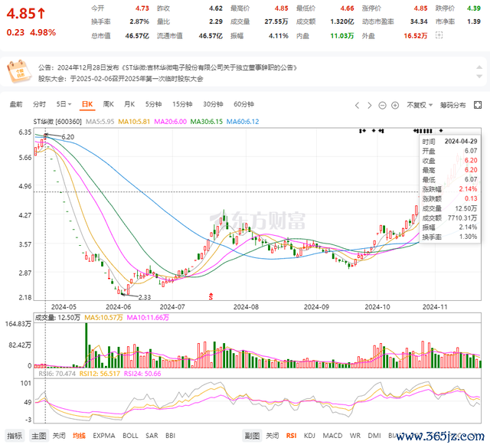Open the 不复权 adjustment dropdown
The width and height of the screenshot is (490, 448).
[x=420, y=105]
